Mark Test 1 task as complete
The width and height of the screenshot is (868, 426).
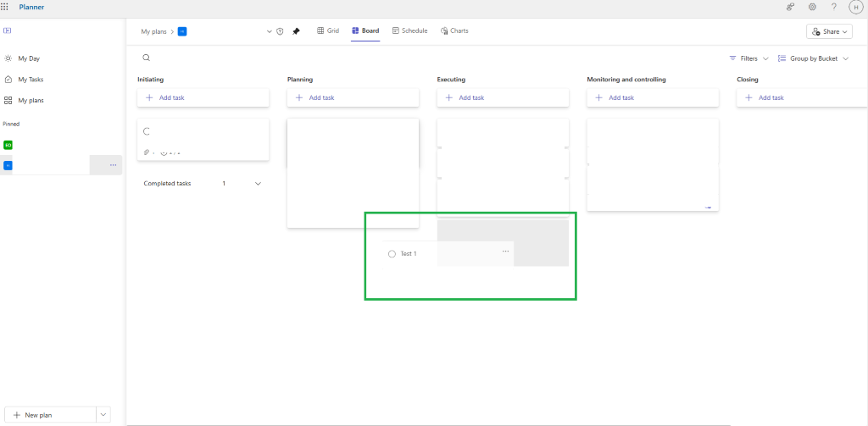(x=392, y=254)
